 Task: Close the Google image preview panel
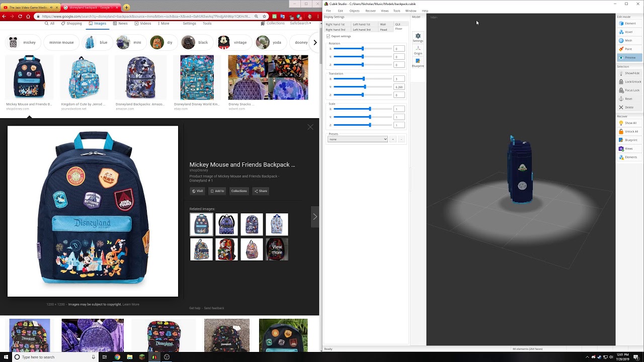point(310,127)
